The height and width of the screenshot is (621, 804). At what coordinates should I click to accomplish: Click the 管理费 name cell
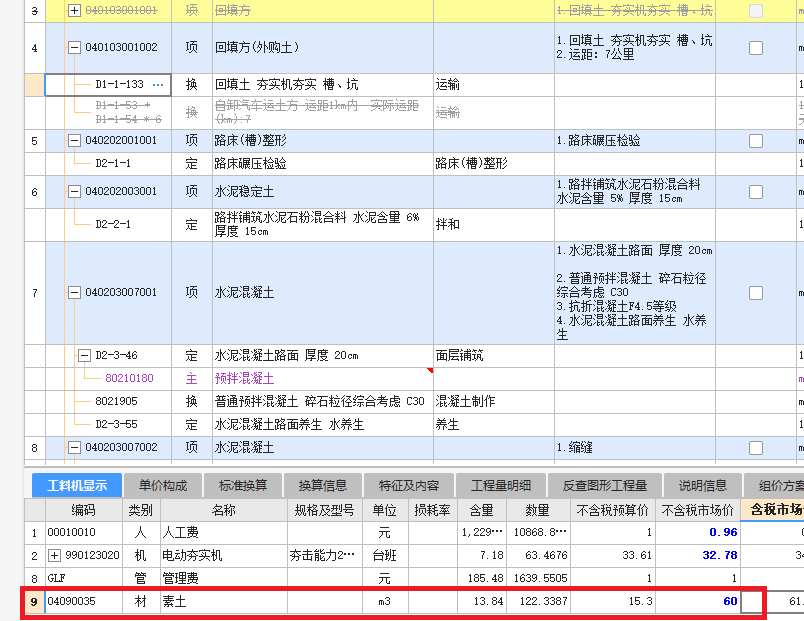pyautogui.click(x=224, y=578)
